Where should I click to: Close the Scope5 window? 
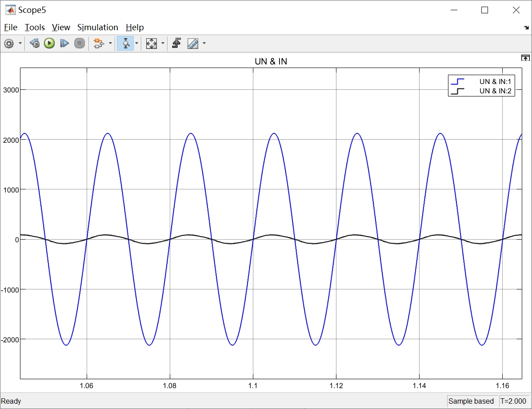pyautogui.click(x=516, y=10)
